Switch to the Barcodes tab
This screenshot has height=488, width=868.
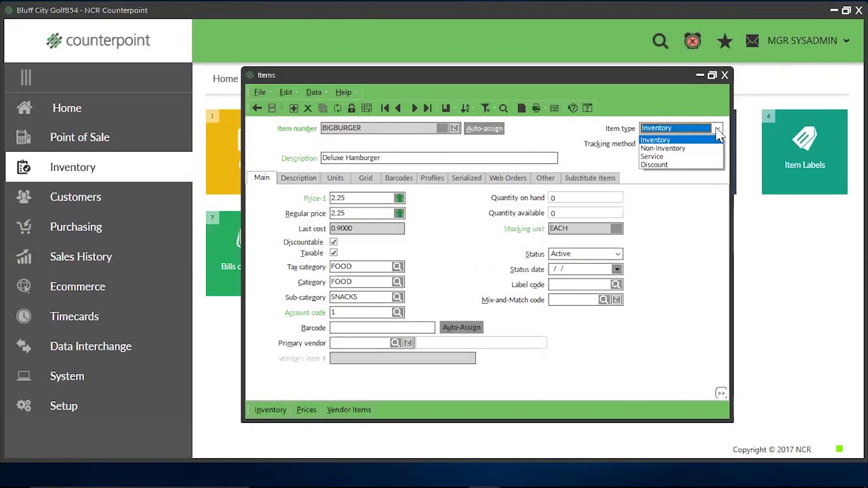(399, 178)
